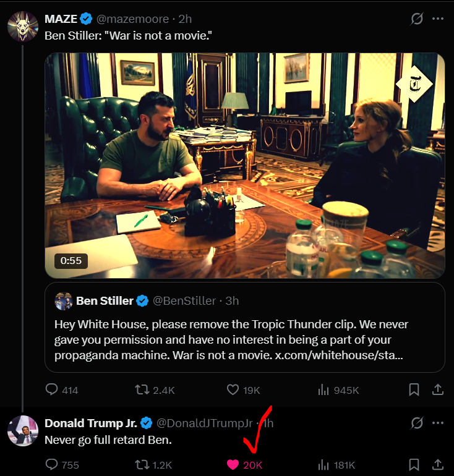Repost Donald Trump Jr.'s reply

point(142,465)
